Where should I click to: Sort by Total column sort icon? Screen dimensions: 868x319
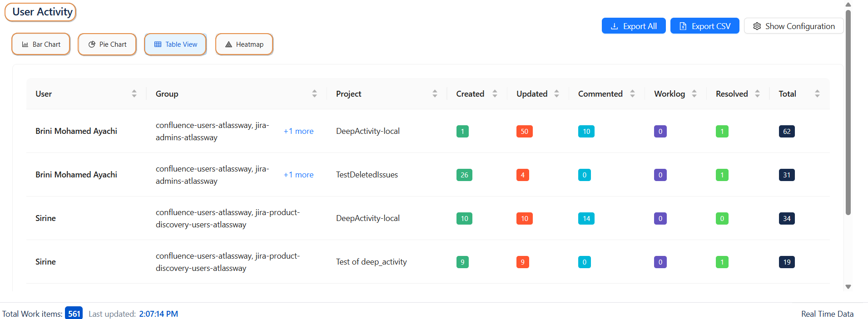point(817,94)
